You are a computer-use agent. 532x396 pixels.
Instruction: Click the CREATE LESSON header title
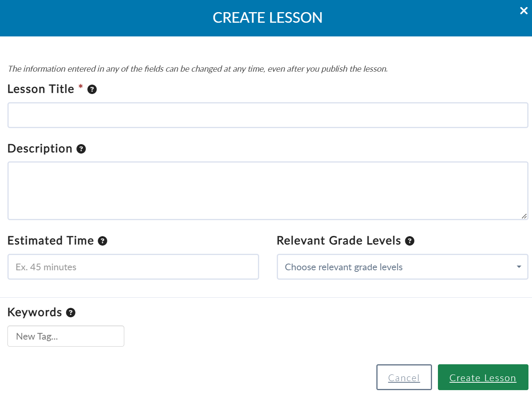click(267, 18)
